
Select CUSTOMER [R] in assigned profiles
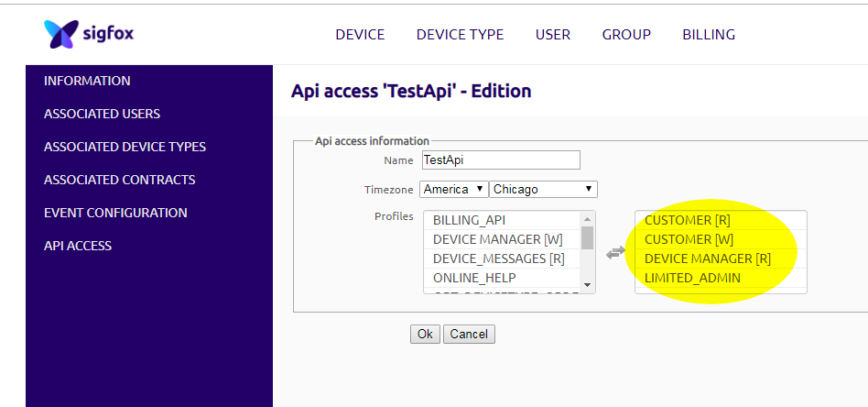coord(721,220)
